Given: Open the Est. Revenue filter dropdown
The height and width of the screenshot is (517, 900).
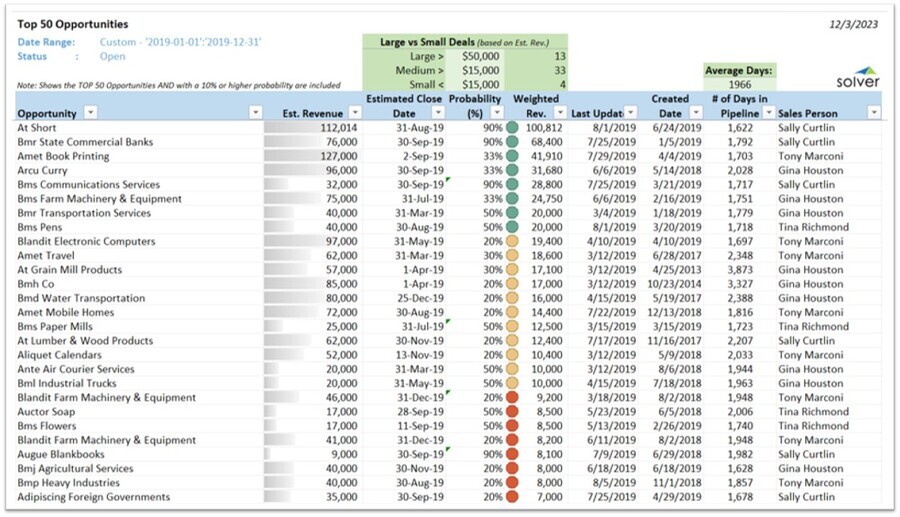Looking at the screenshot, I should click(354, 114).
